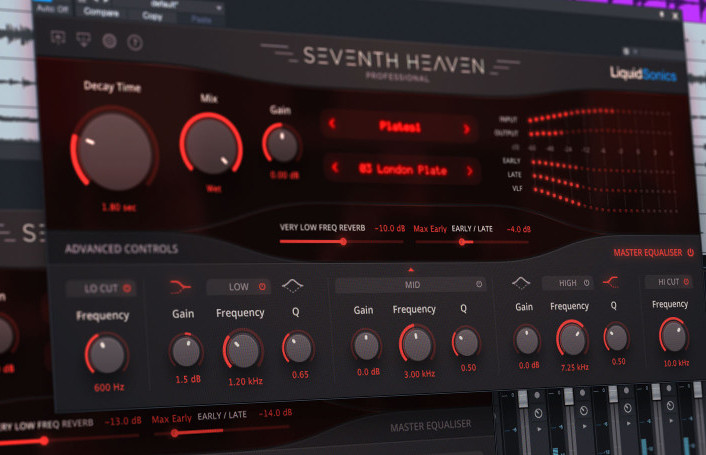The height and width of the screenshot is (455, 706).
Task: Select the low band bell shape icon
Action: pos(293,285)
